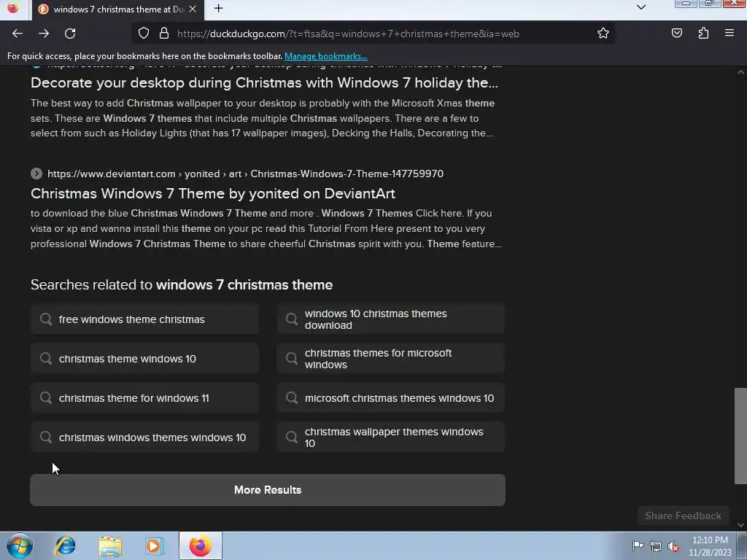View site security via padlock icon

click(164, 34)
